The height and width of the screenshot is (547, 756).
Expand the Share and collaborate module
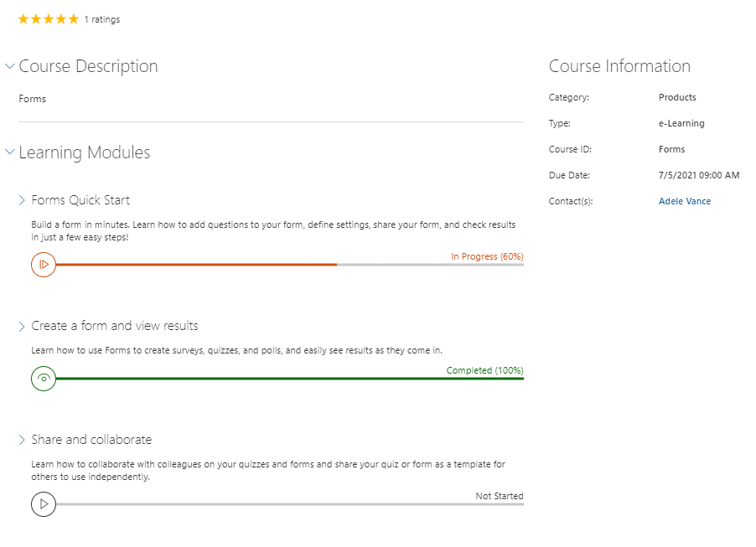coord(22,439)
